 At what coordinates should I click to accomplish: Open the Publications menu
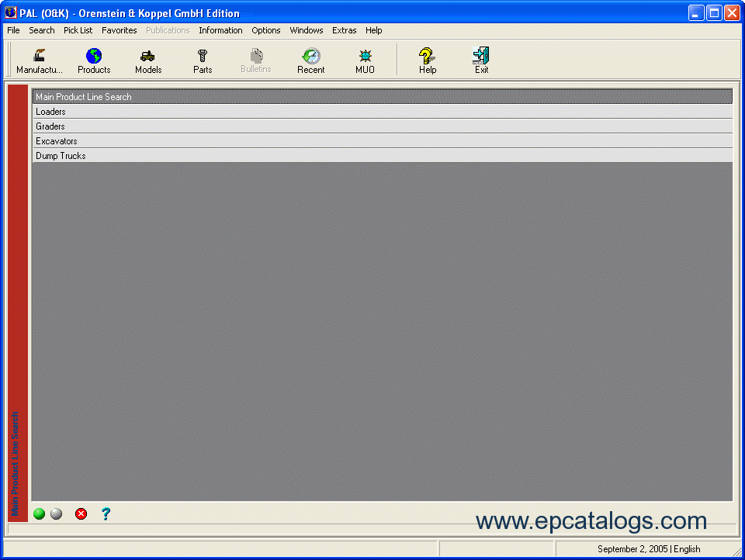click(168, 30)
